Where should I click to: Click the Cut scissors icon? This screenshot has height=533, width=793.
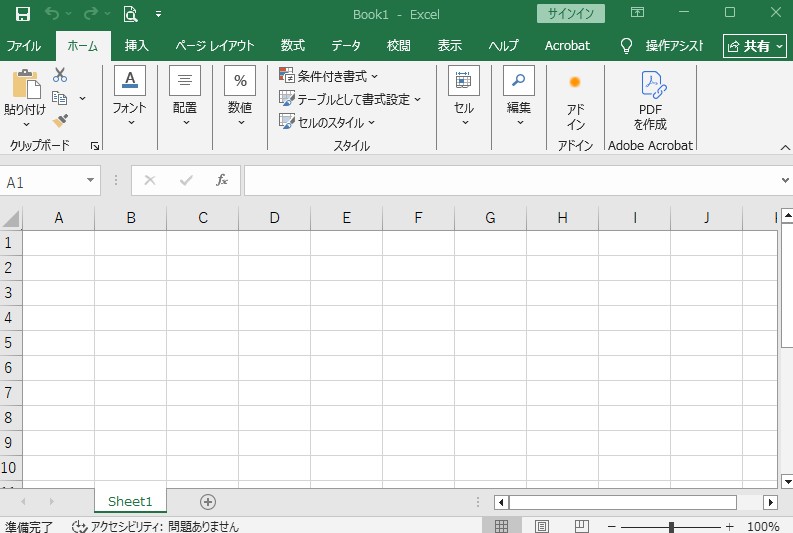click(60, 75)
